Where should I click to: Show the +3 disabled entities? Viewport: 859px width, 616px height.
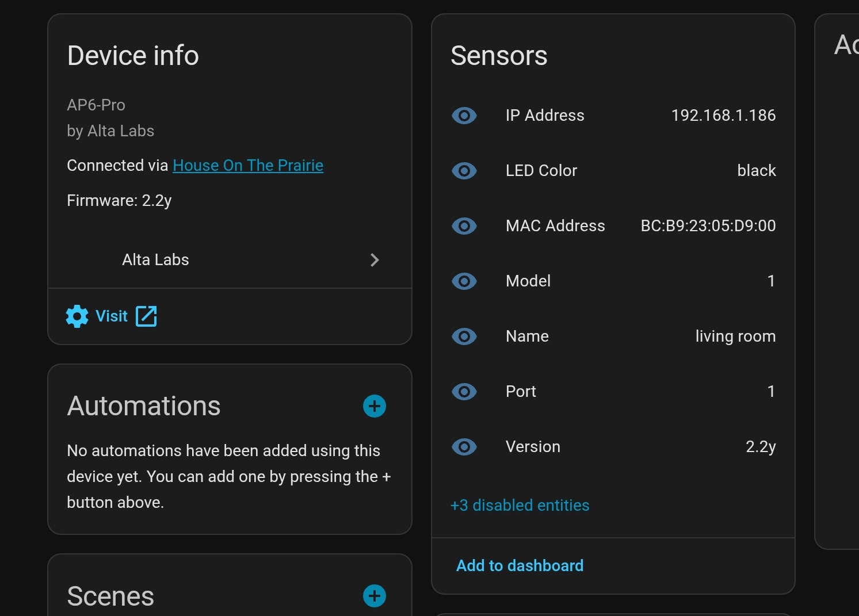click(x=520, y=505)
